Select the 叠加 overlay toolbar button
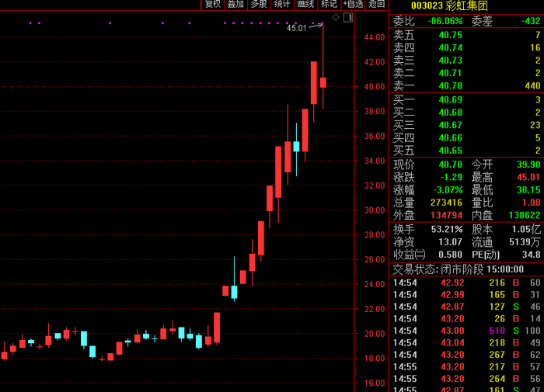The width and height of the screenshot is (544, 392). [235, 4]
